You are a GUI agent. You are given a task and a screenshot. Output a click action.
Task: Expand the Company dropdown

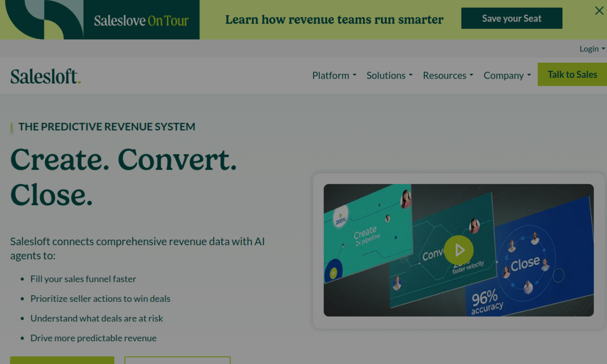[506, 75]
